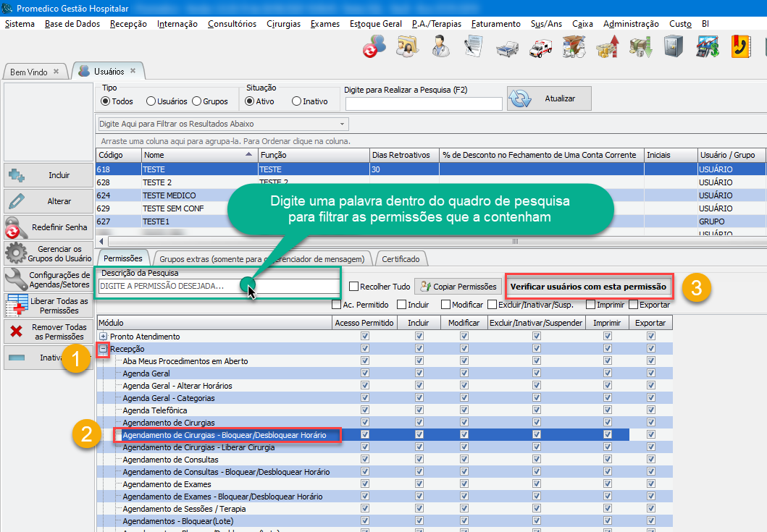The height and width of the screenshot is (532, 767).
Task: Open the phone book toolbar icon
Action: pyautogui.click(x=741, y=47)
